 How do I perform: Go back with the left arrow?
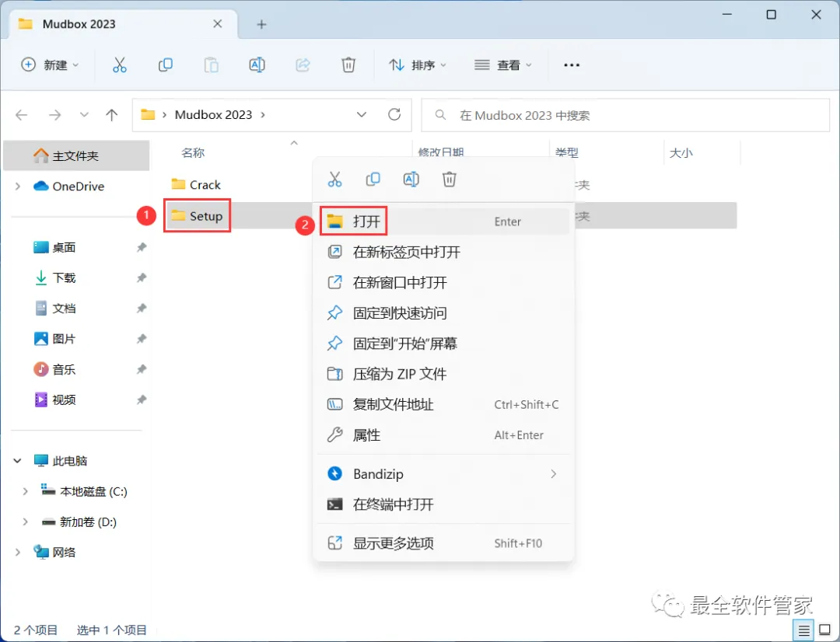click(22, 114)
